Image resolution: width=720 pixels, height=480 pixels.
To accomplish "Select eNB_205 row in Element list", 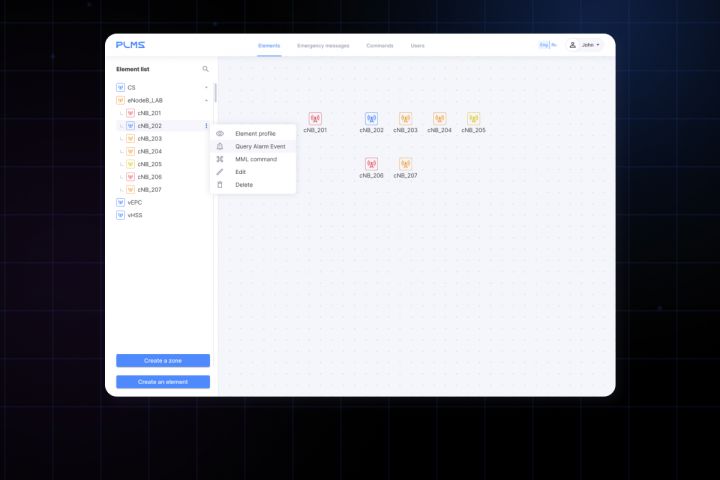I will (163, 164).
